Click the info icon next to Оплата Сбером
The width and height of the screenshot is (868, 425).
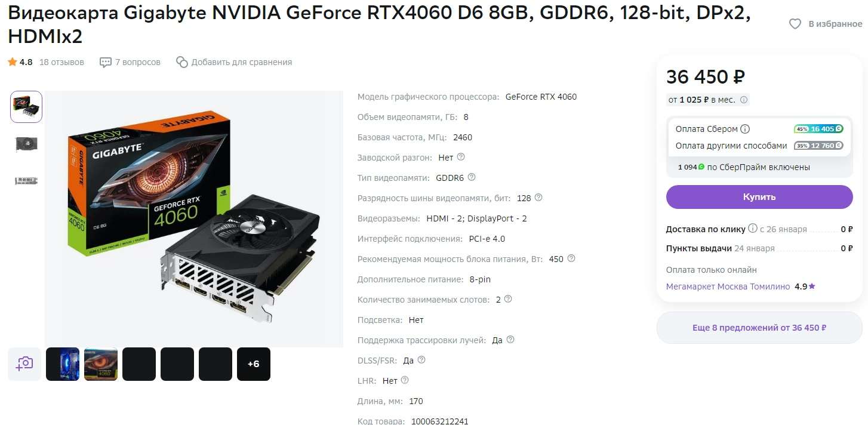pyautogui.click(x=745, y=129)
